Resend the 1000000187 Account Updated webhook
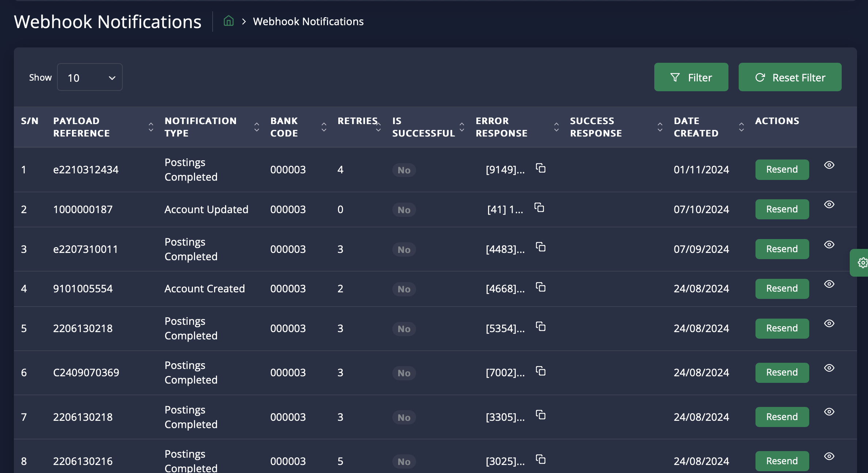Image resolution: width=868 pixels, height=473 pixels. [x=782, y=209]
